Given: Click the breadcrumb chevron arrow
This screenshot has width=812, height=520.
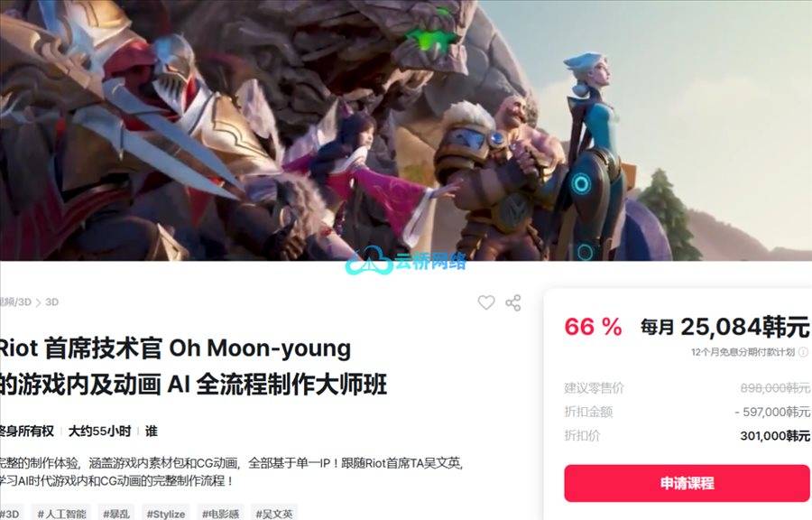Looking at the screenshot, I should point(38,302).
